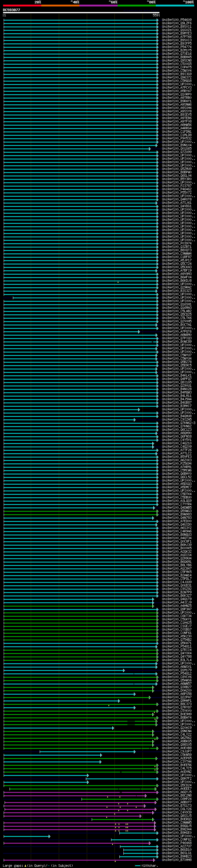
Task: Select hit UniRef100_Q59WG3
Action: click(177, 511)
